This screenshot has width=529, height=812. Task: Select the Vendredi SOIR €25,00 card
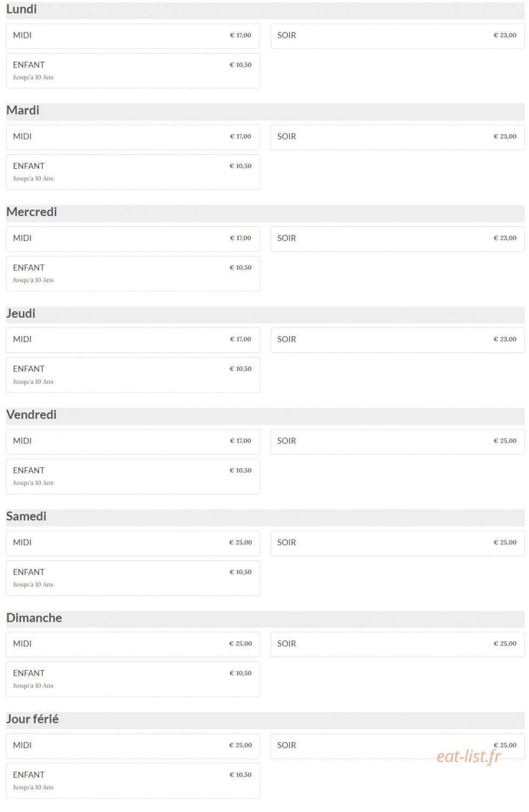pos(397,442)
